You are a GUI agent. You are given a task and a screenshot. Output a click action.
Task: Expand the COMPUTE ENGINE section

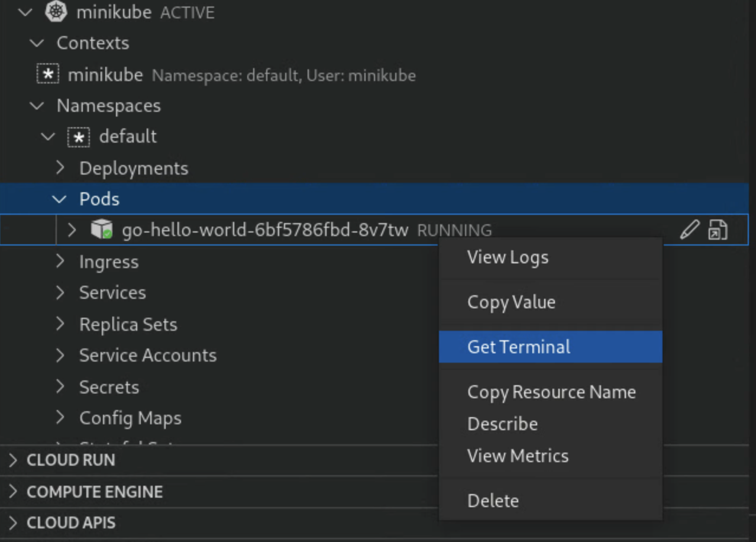pyautogui.click(x=12, y=491)
